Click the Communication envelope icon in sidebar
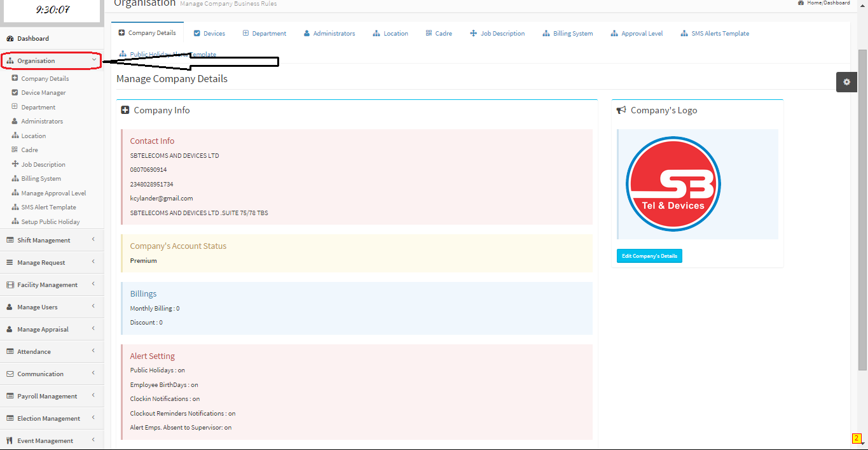This screenshot has width=868, height=450. (x=10, y=374)
